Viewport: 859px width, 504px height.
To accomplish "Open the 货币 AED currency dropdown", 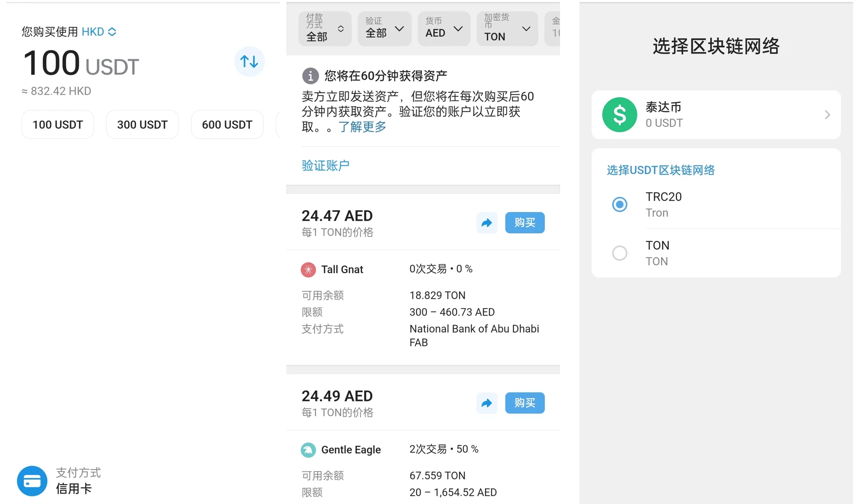I will click(x=443, y=29).
